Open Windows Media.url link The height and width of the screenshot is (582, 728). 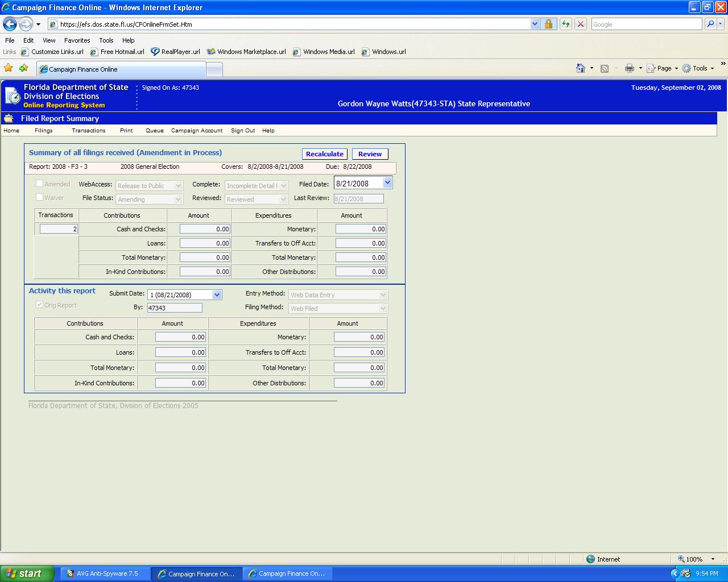tap(324, 52)
